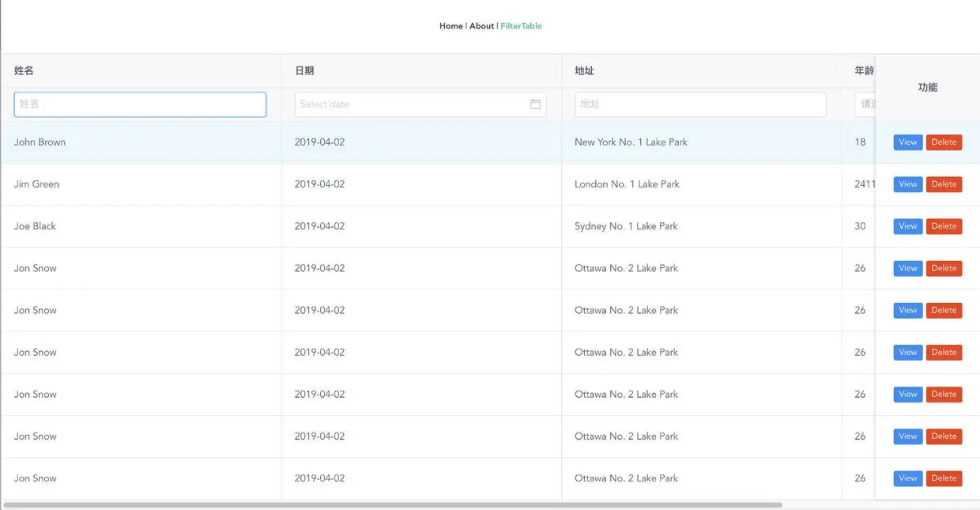This screenshot has height=510, width=980.
Task: Click the Sydney No. 1 Lake Park address
Action: click(626, 226)
